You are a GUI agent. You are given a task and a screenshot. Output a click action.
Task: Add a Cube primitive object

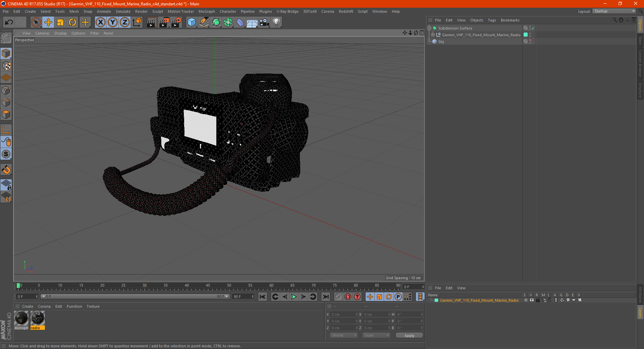click(x=192, y=22)
